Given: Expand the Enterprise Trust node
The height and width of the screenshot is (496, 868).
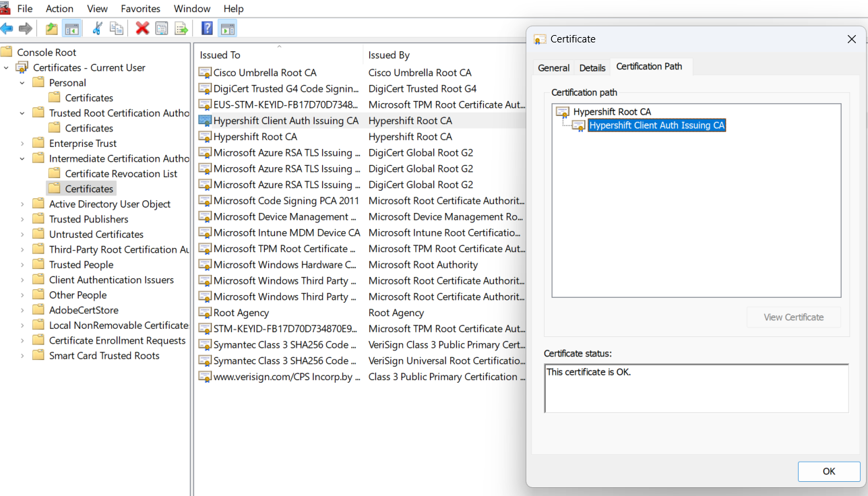Looking at the screenshot, I should 22,144.
